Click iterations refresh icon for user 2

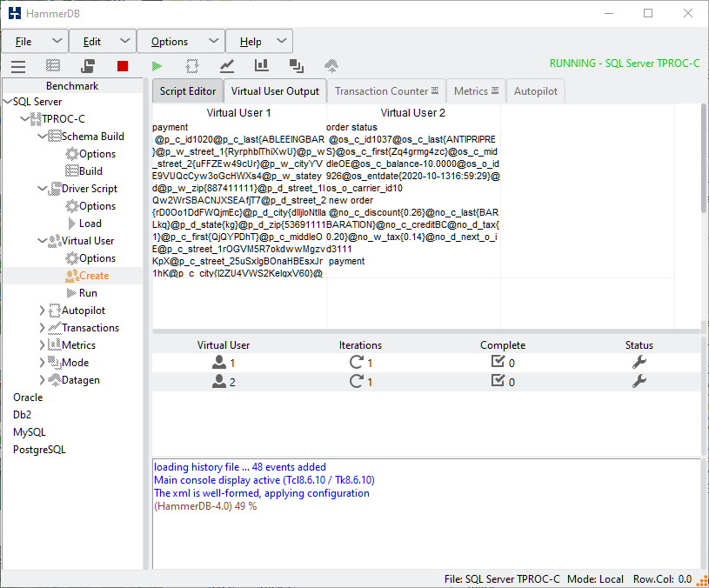[x=357, y=382]
